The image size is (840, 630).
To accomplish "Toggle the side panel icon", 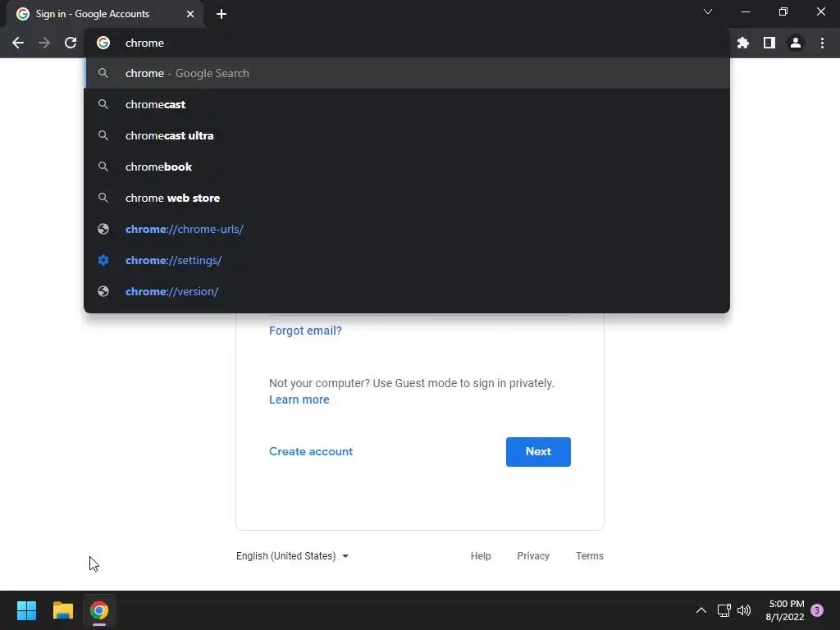I will [769, 43].
